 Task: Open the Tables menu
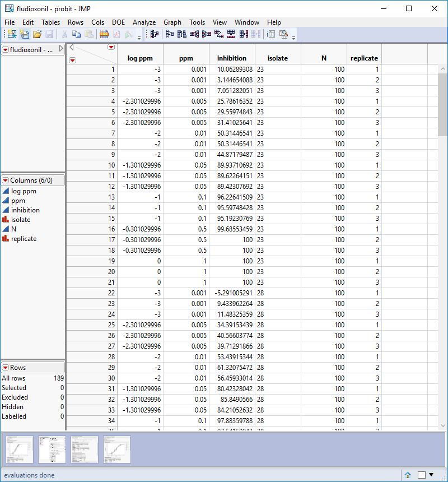point(50,22)
